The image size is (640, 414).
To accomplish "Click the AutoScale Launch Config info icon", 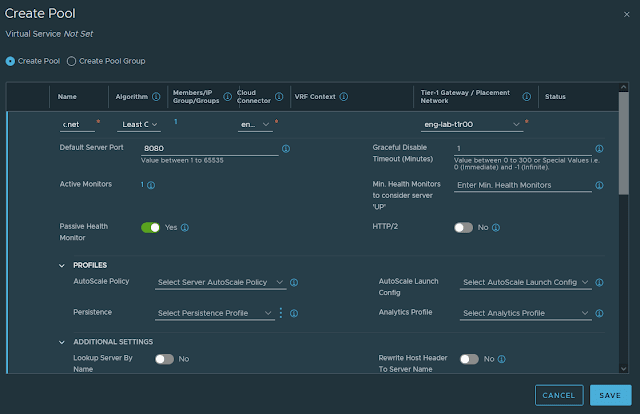I will click(x=599, y=283).
